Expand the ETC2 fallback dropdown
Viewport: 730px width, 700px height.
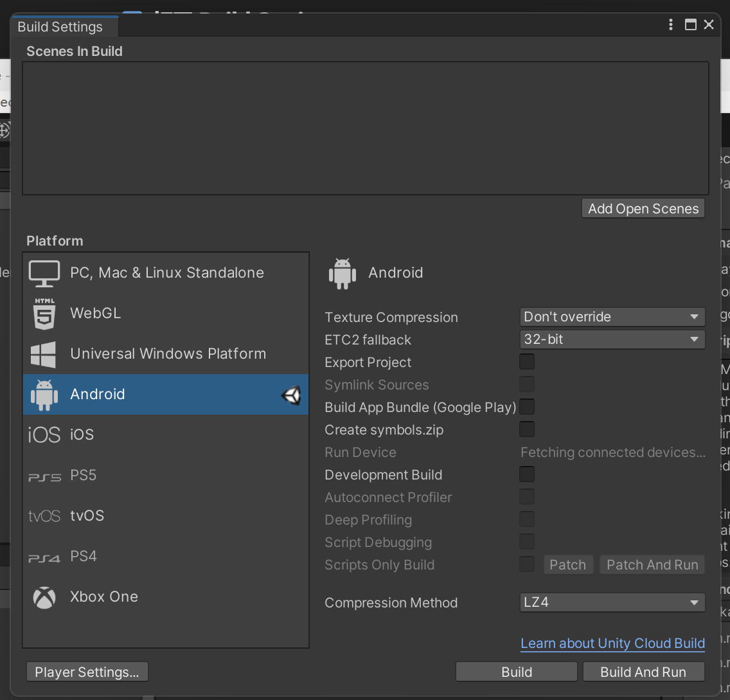[x=611, y=339]
